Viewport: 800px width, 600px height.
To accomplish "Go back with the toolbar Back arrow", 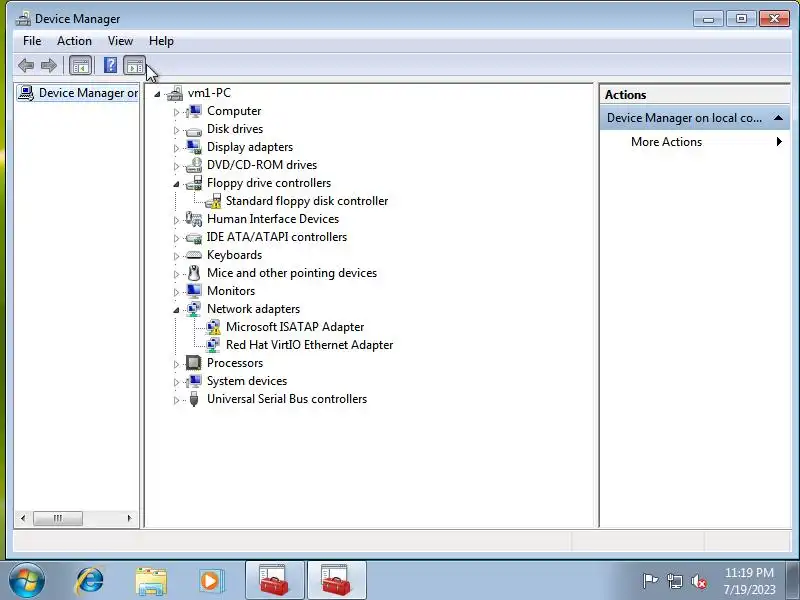I will pos(26,65).
